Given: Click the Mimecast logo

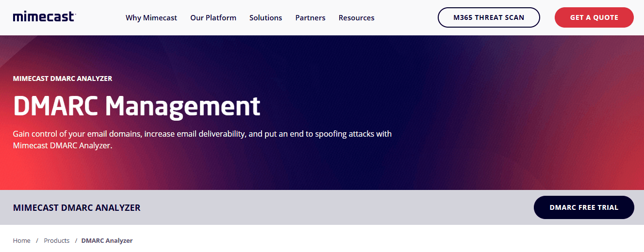Looking at the screenshot, I should click(44, 17).
